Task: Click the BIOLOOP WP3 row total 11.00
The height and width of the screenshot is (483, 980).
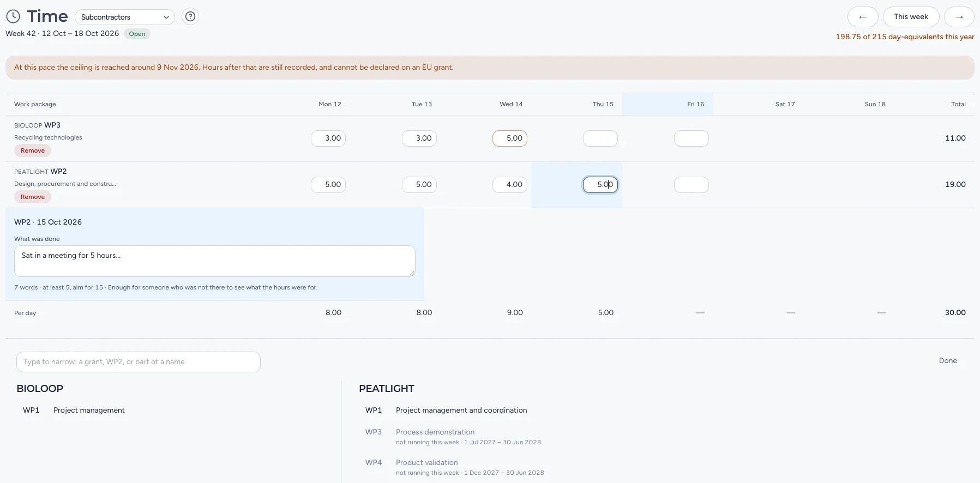Action: click(x=955, y=138)
